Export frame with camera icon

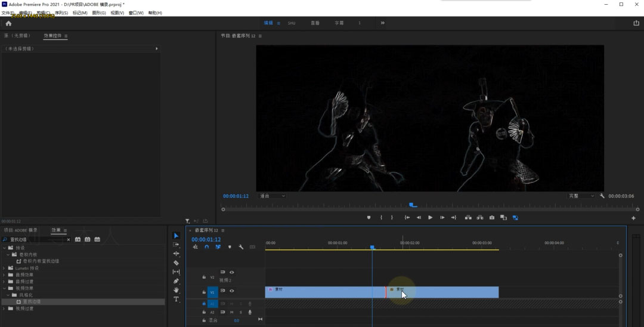(x=491, y=218)
